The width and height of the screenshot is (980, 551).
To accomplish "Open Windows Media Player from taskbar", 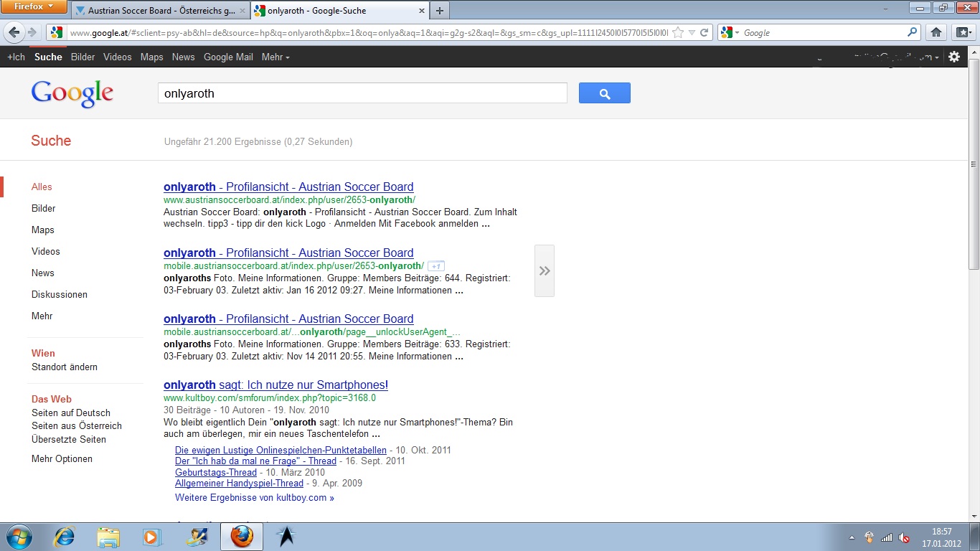I will point(152,537).
